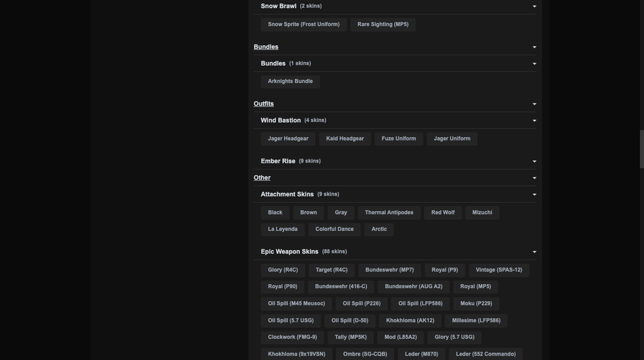The width and height of the screenshot is (644, 360).
Task: Collapse the Epic Weapon Skins arrow
Action: click(x=534, y=252)
